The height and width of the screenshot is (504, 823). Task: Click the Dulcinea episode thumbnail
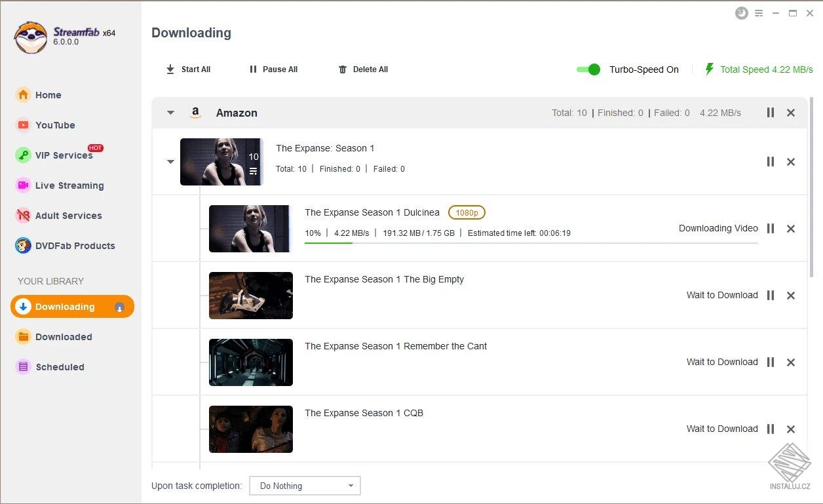coord(251,229)
